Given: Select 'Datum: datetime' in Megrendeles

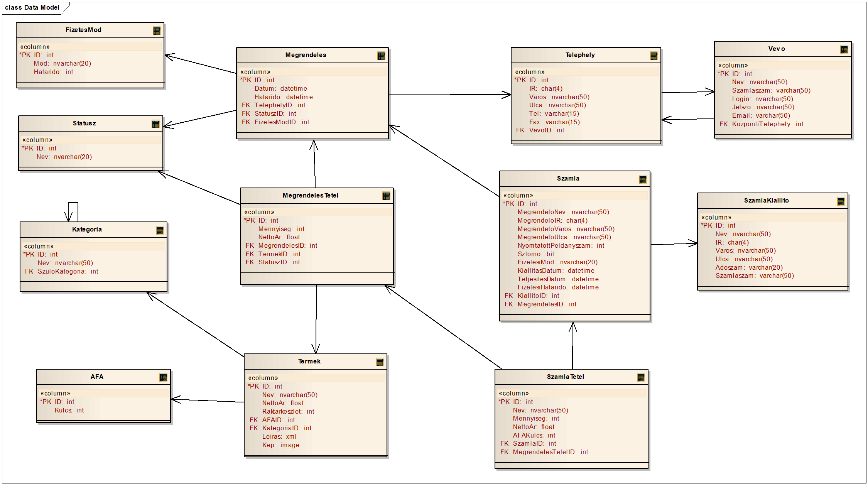Looking at the screenshot, I should [x=281, y=89].
